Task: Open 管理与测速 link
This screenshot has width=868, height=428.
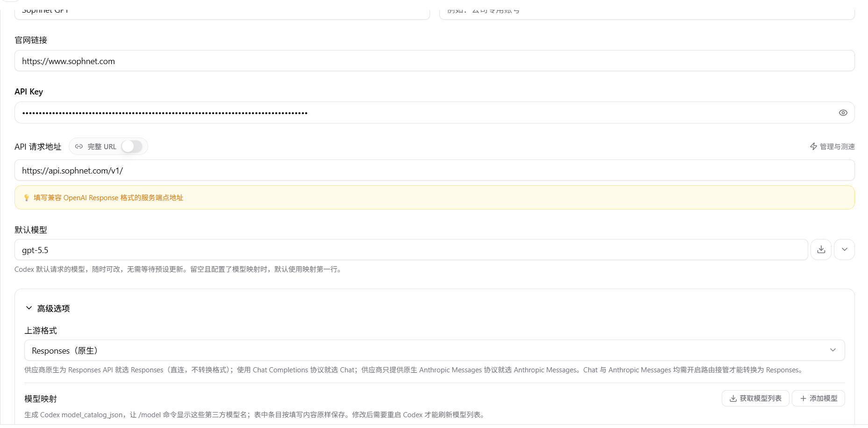Action: [832, 146]
